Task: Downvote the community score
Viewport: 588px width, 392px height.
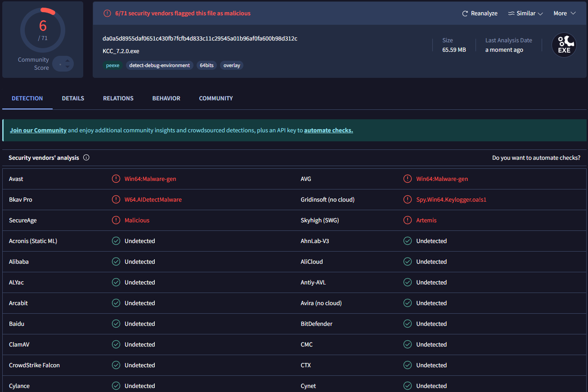Action: pyautogui.click(x=67, y=67)
